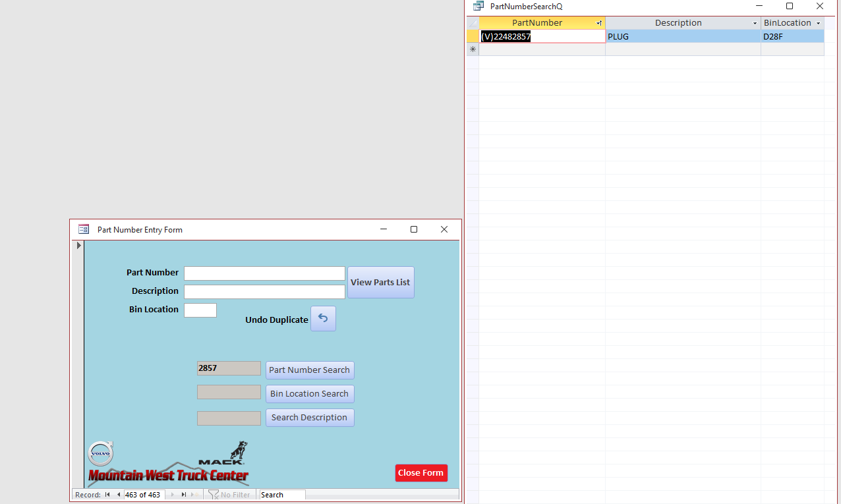The width and height of the screenshot is (841, 504).
Task: Click the datasheet icon in PartNumberSearchQ title bar
Action: pyautogui.click(x=478, y=6)
